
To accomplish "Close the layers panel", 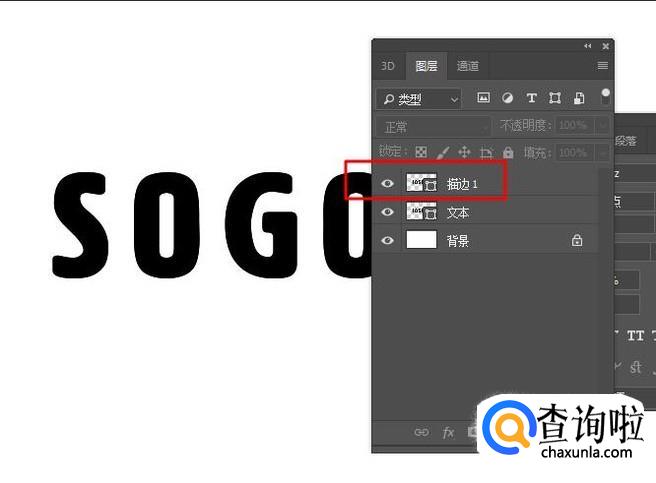I will (605, 46).
